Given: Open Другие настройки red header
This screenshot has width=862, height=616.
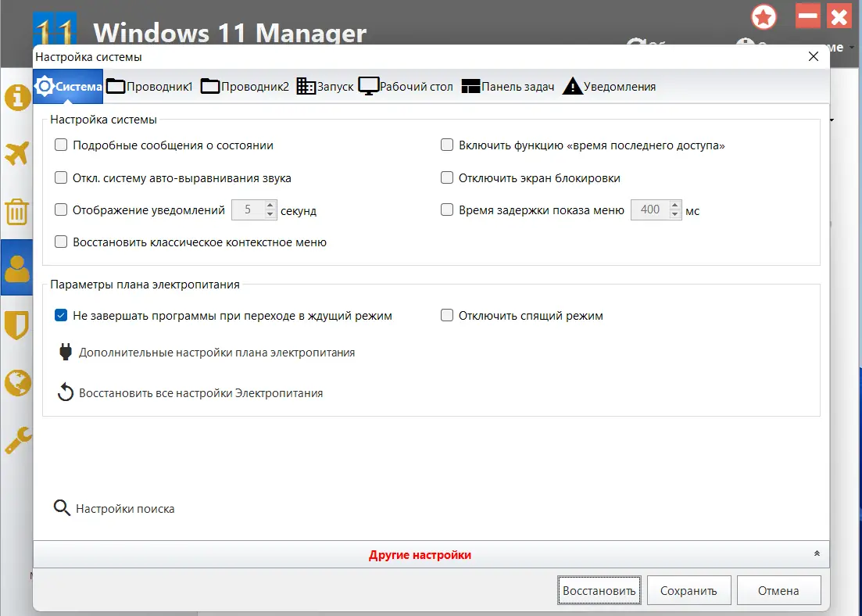Looking at the screenshot, I should point(420,555).
